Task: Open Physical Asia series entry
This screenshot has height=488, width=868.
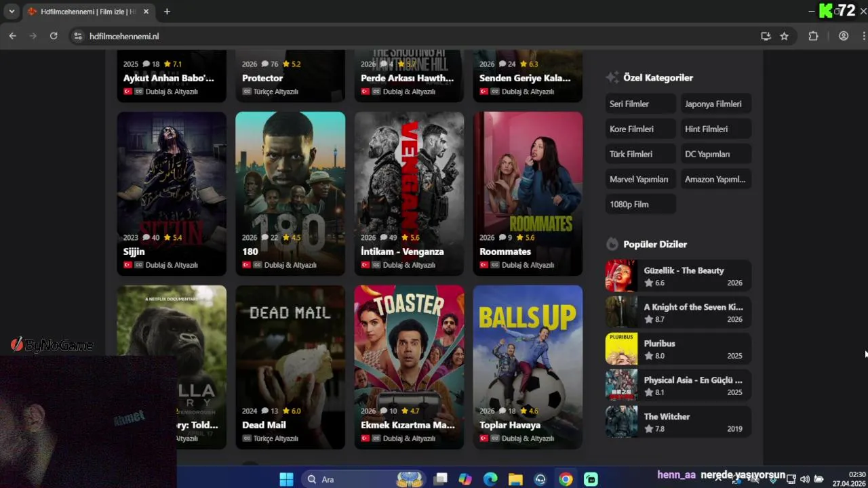Action: click(x=678, y=386)
